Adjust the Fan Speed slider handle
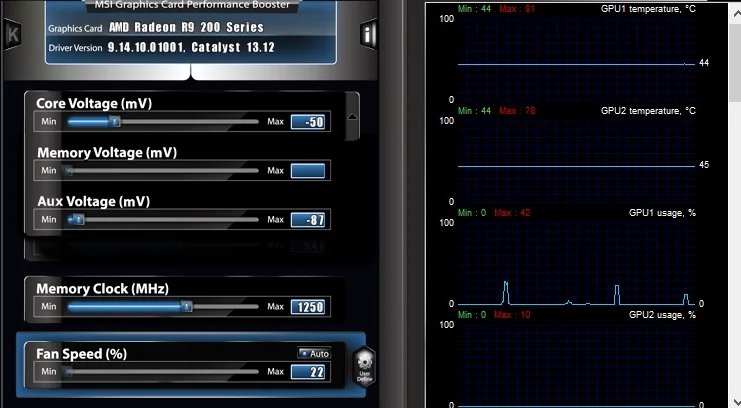Screen dimensions: 741x408 pyautogui.click(x=69, y=372)
